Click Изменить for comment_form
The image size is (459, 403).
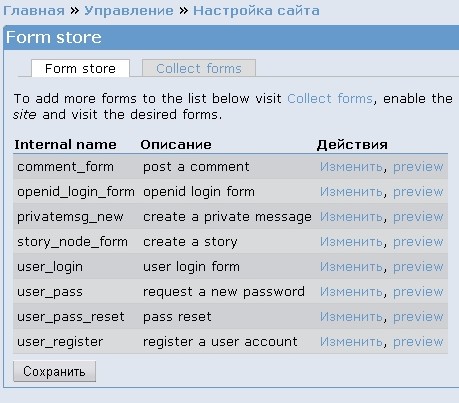point(351,167)
